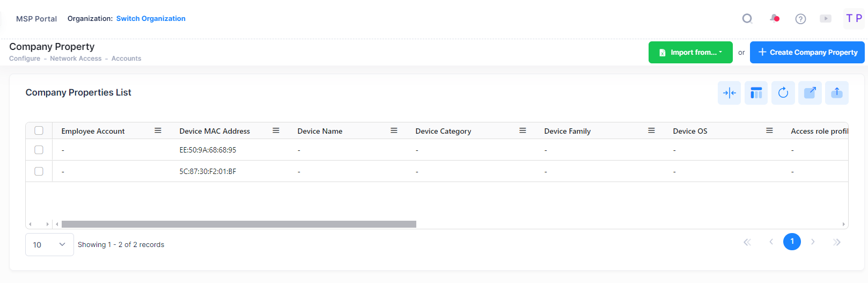Check the row for MAC 5C:87:30:F2:01:BF
Image resolution: width=868 pixels, height=283 pixels.
(39, 171)
